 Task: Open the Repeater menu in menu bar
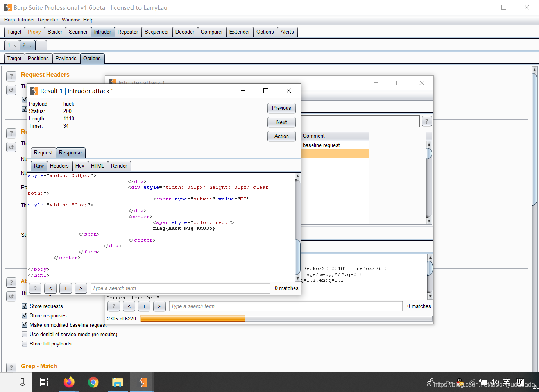[x=48, y=20]
